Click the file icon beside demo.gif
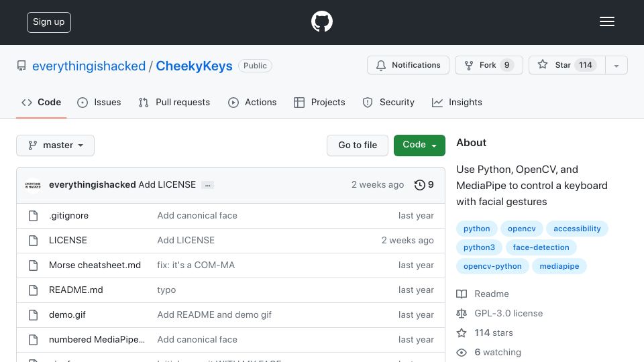Viewport: 644px width, 362px height. [34, 315]
